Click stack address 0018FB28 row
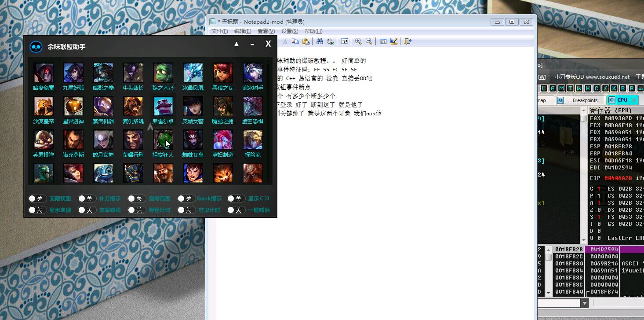Viewport: 644px width, 320px height. [x=569, y=249]
